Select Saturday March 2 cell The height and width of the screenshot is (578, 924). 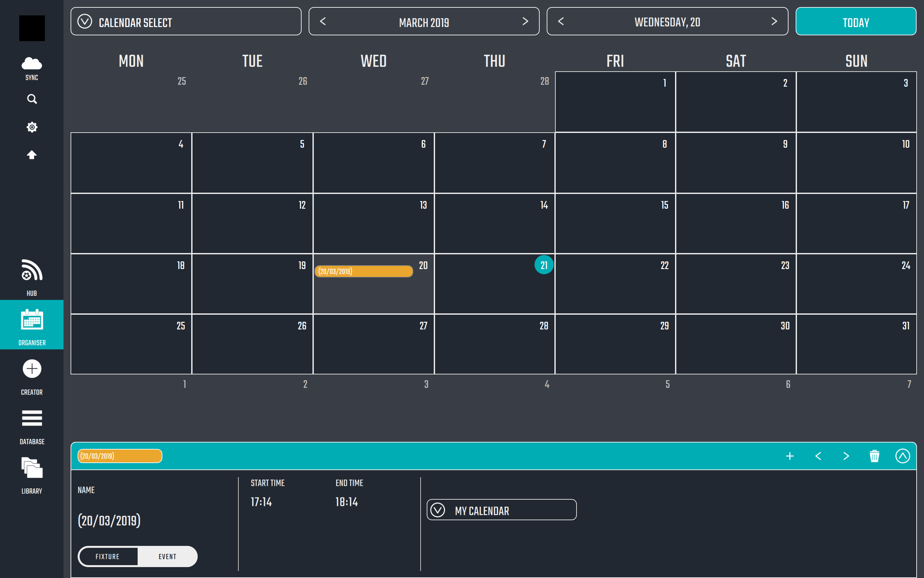coord(736,102)
